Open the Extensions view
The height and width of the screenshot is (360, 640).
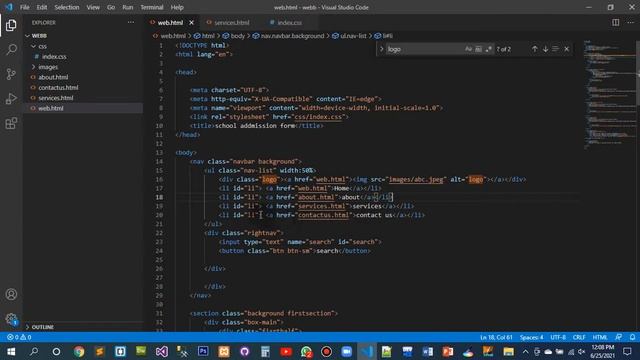[x=11, y=123]
